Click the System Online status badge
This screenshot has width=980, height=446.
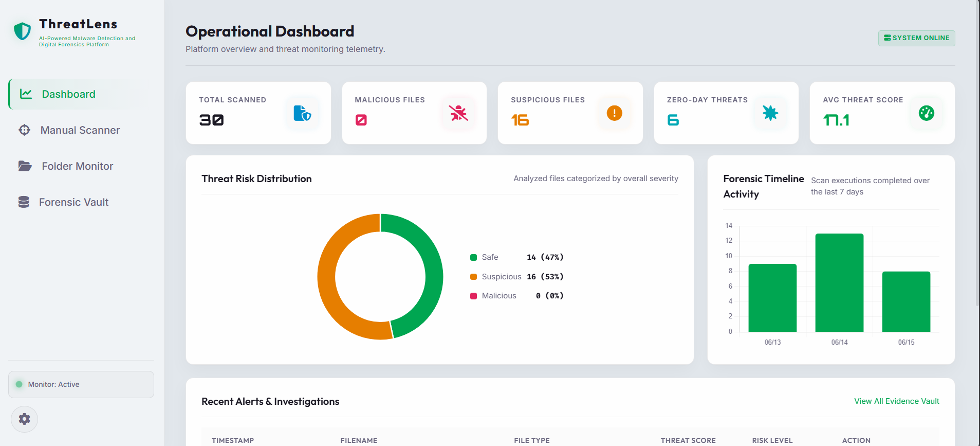click(x=916, y=38)
